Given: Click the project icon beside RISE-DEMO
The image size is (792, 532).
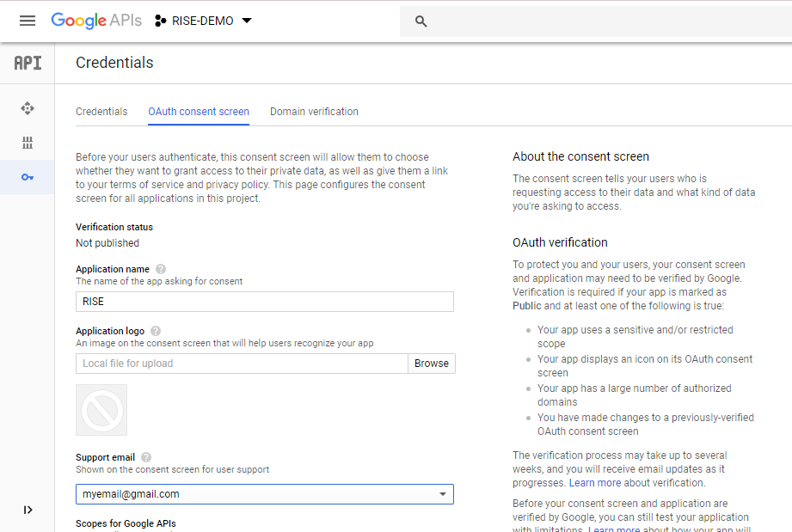Looking at the screenshot, I should pos(160,21).
